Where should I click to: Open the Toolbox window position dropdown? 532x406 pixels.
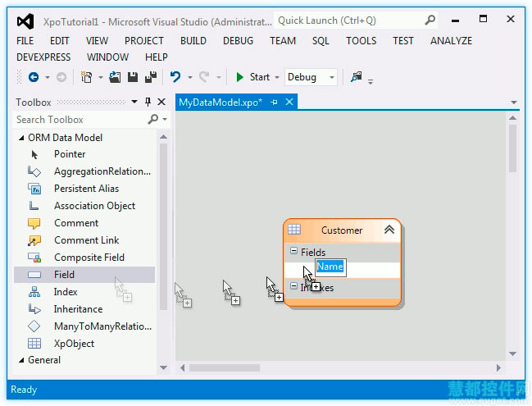[134, 102]
